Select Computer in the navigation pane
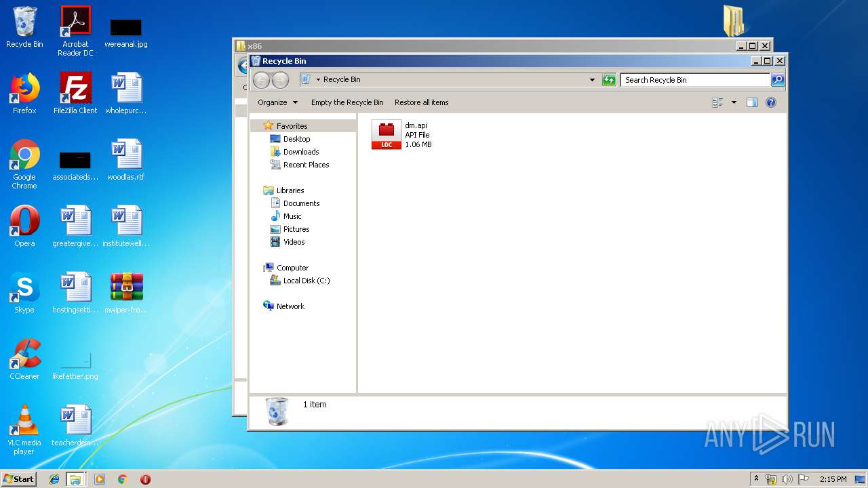The image size is (868, 488). coord(286,268)
